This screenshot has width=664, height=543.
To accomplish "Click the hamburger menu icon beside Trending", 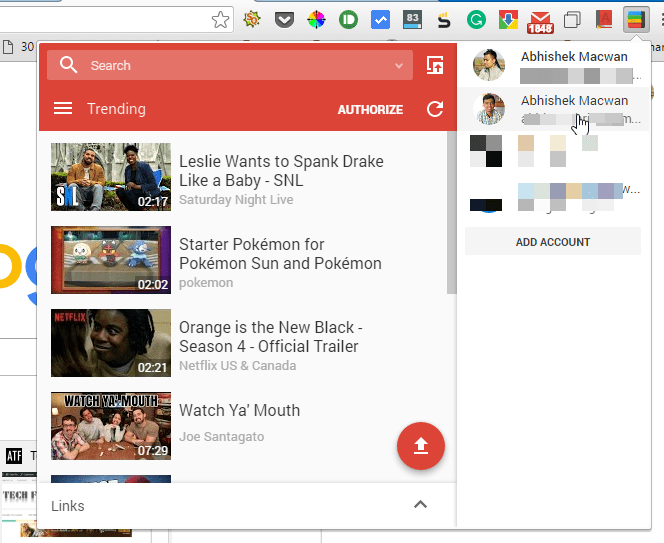I will point(63,109).
